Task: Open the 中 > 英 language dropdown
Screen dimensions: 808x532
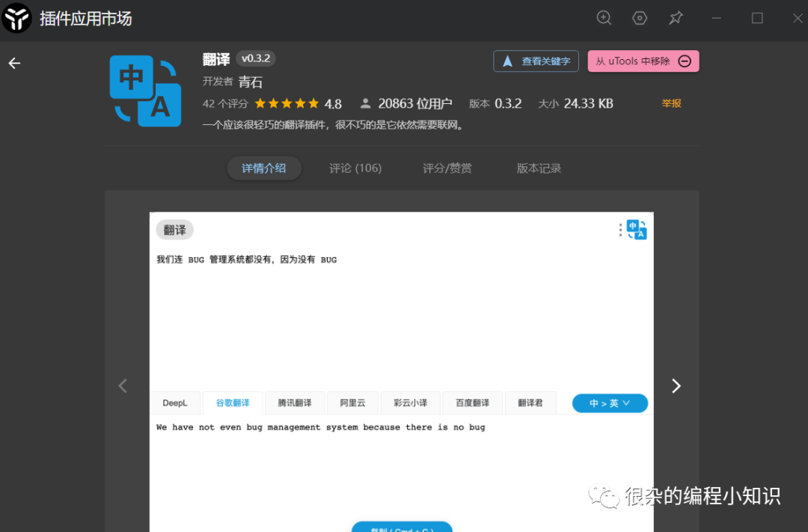Action: pyautogui.click(x=610, y=403)
